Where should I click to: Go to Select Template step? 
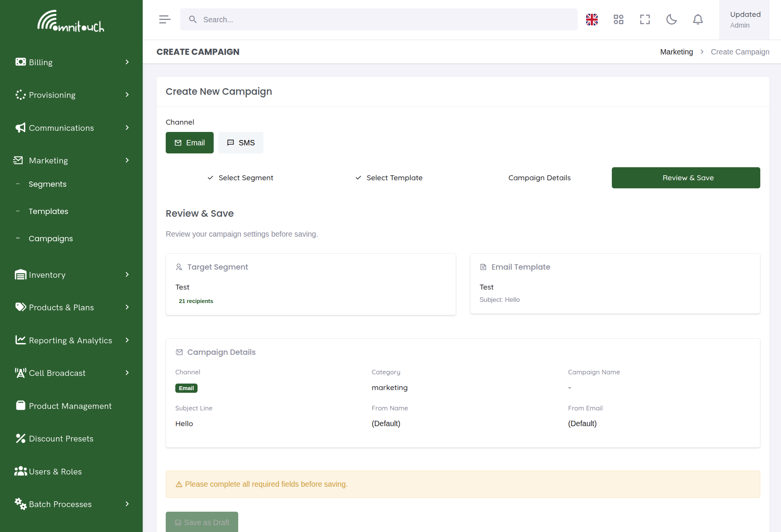[389, 178]
